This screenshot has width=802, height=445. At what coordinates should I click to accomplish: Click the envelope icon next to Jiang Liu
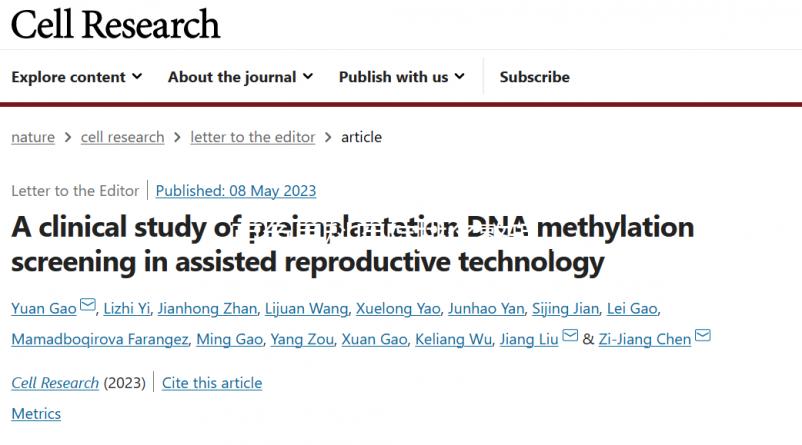click(x=570, y=337)
